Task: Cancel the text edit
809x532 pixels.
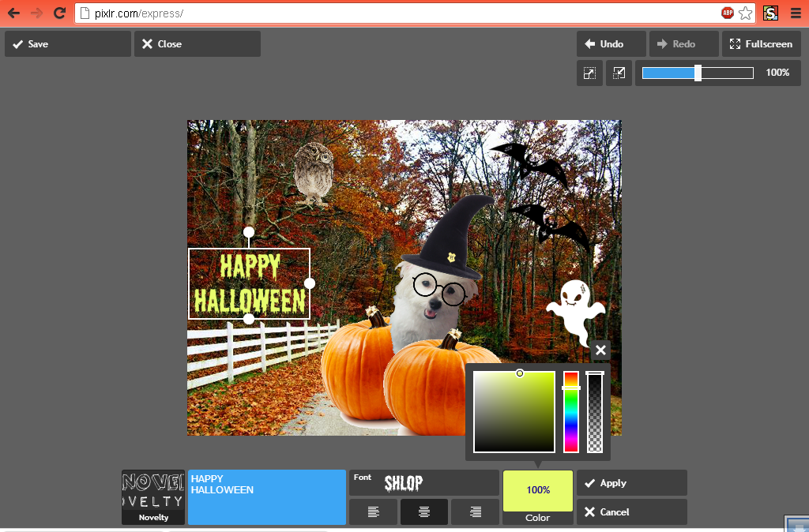Action: point(631,511)
